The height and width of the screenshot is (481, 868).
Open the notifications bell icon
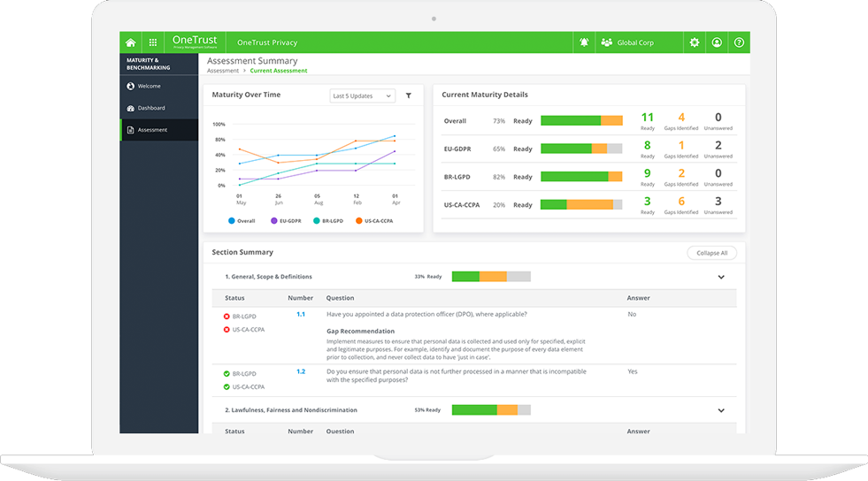click(584, 42)
